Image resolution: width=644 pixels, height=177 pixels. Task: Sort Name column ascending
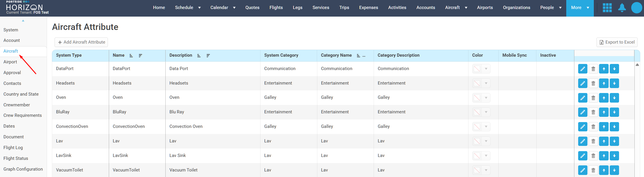(131, 56)
